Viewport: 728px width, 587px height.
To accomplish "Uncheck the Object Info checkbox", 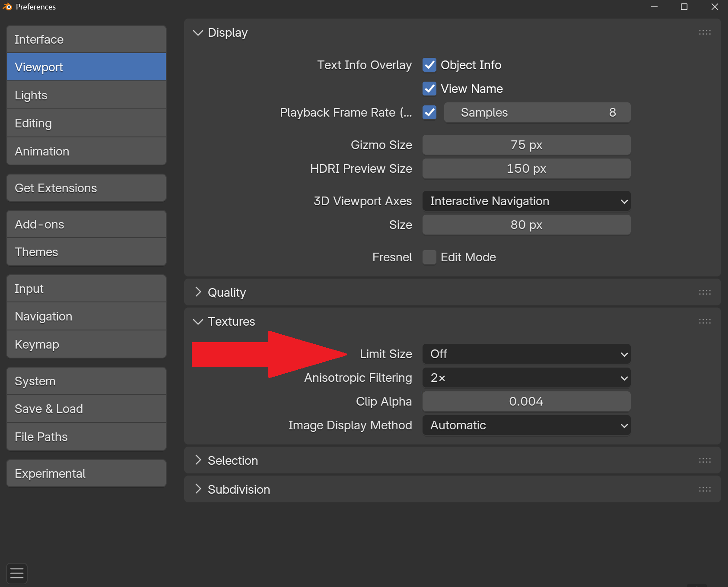I will coord(429,65).
